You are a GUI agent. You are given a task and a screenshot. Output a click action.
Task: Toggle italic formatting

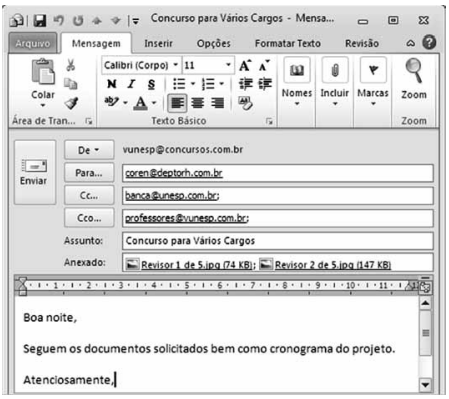tap(132, 84)
